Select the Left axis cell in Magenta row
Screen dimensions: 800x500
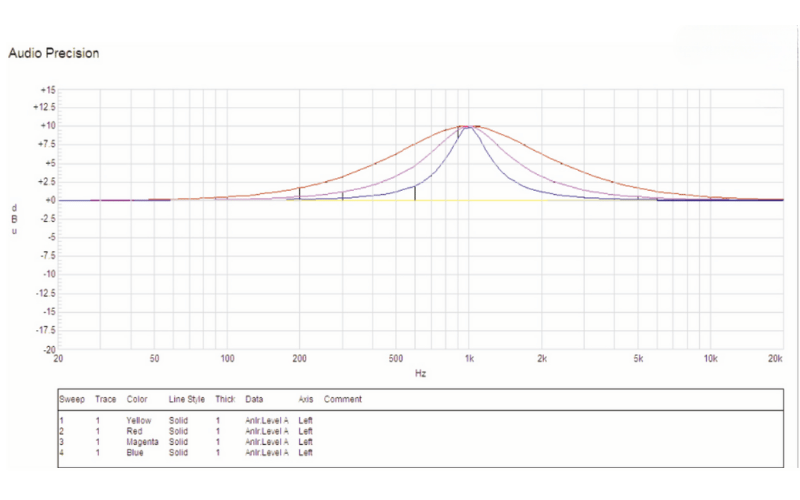[306, 442]
